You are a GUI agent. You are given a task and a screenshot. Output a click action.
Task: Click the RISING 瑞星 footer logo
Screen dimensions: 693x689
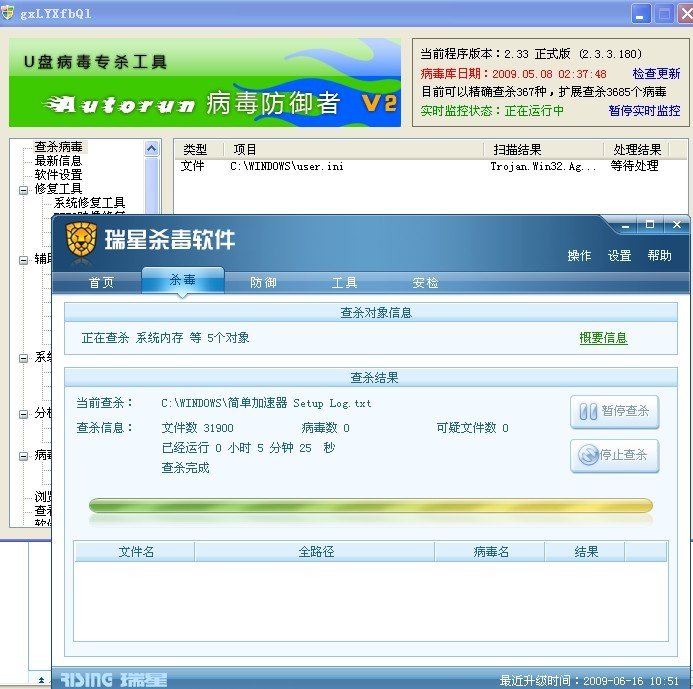click(114, 680)
